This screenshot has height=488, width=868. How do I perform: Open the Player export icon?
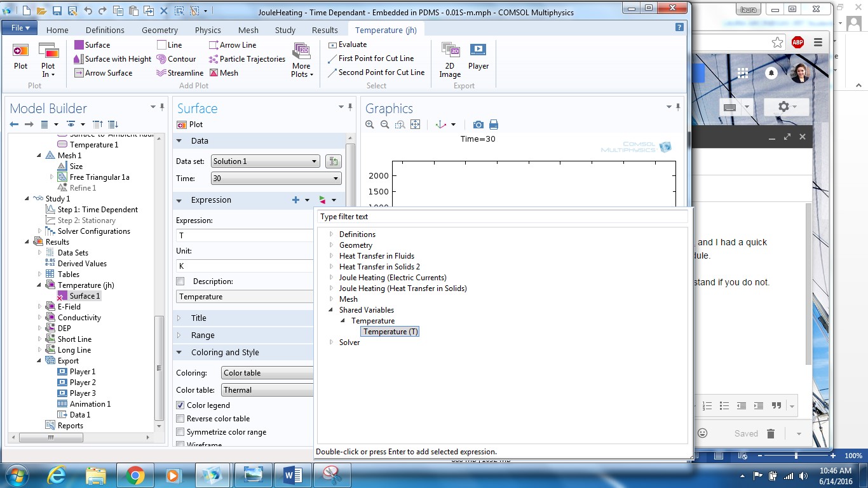click(x=478, y=51)
